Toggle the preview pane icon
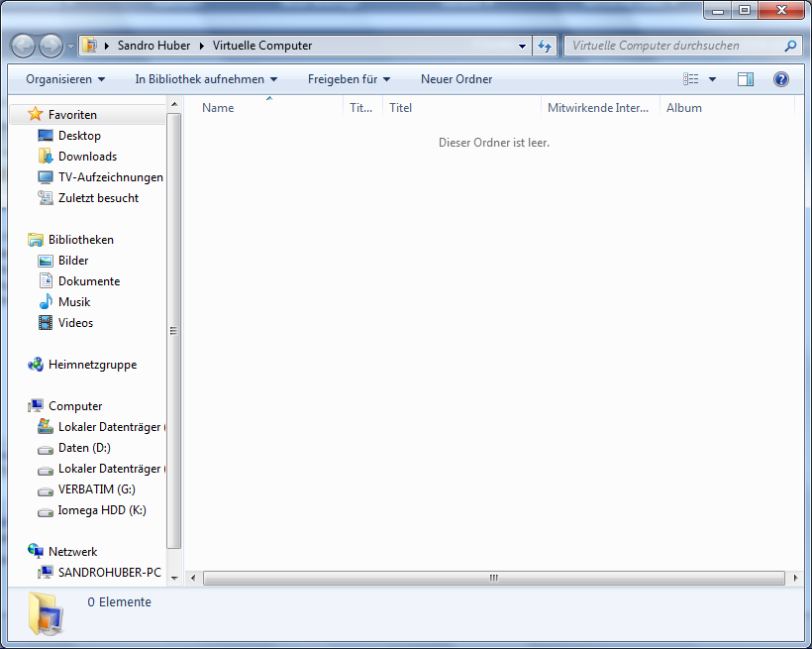Viewport: 812px width, 649px height. pyautogui.click(x=746, y=79)
